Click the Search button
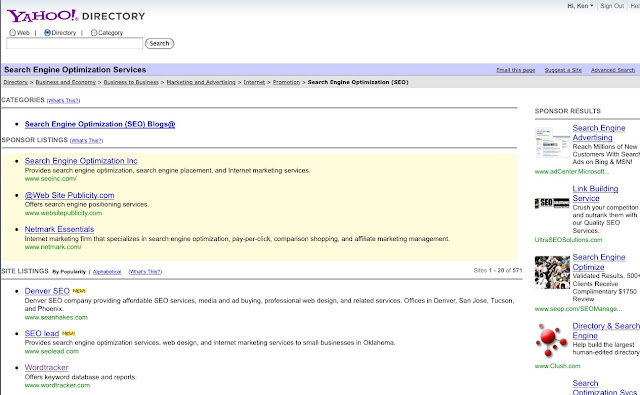This screenshot has width=640, height=395. (160, 43)
